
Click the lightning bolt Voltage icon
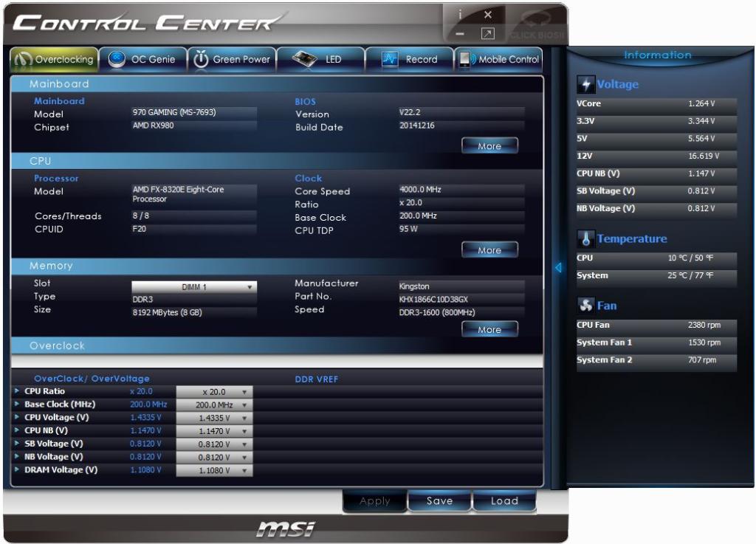coord(585,84)
